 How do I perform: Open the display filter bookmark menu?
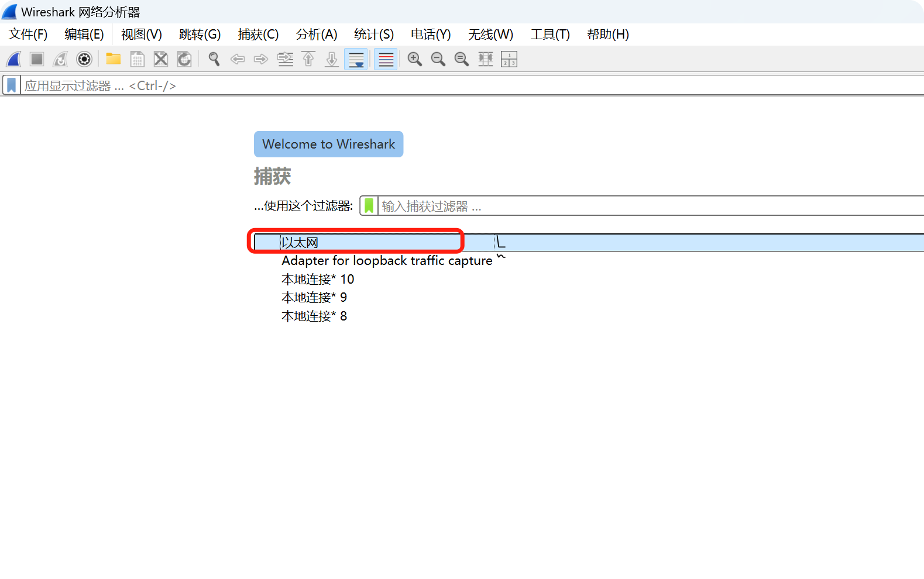tap(11, 85)
